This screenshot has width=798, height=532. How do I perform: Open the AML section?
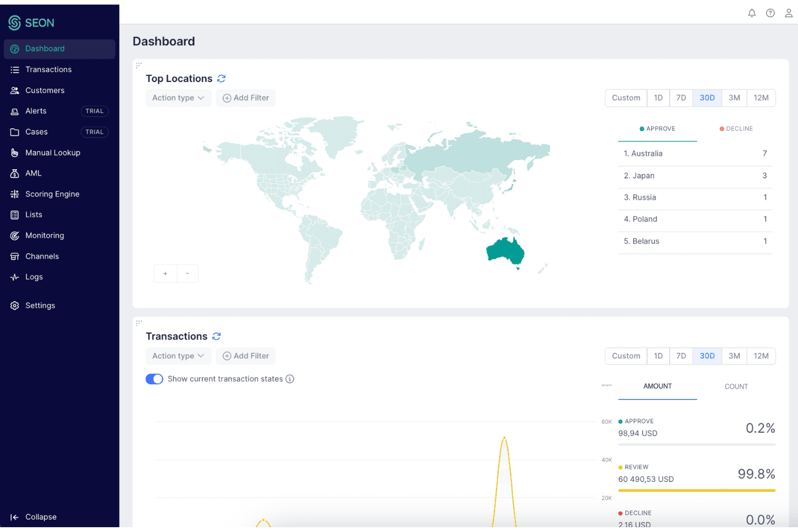point(59,173)
